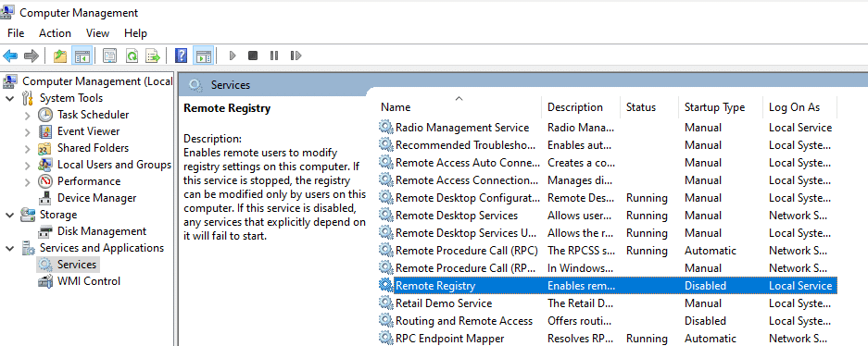Collapse Services and Applications node
This screenshot has height=346, width=868.
[9, 248]
